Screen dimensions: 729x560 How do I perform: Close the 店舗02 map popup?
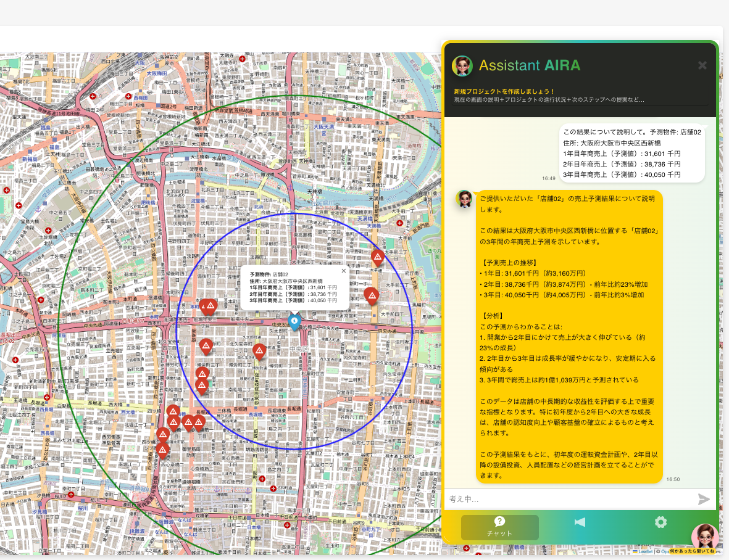point(344,270)
